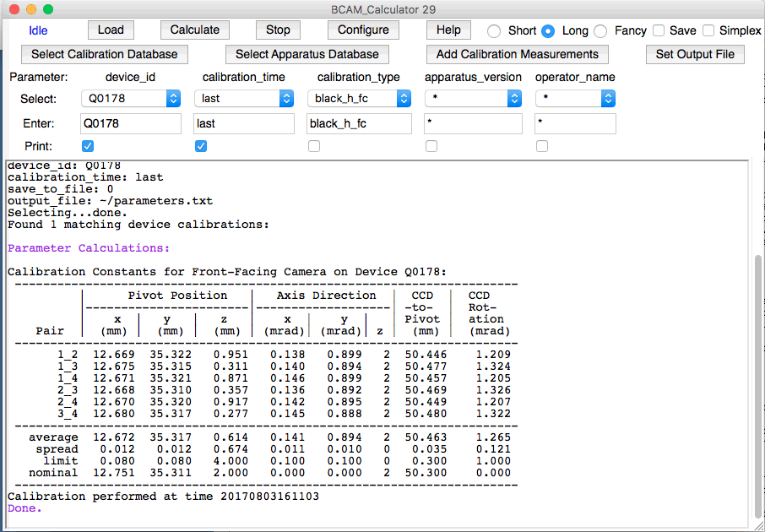Check Print for operator_name
The height and width of the screenshot is (532, 765).
[542, 146]
